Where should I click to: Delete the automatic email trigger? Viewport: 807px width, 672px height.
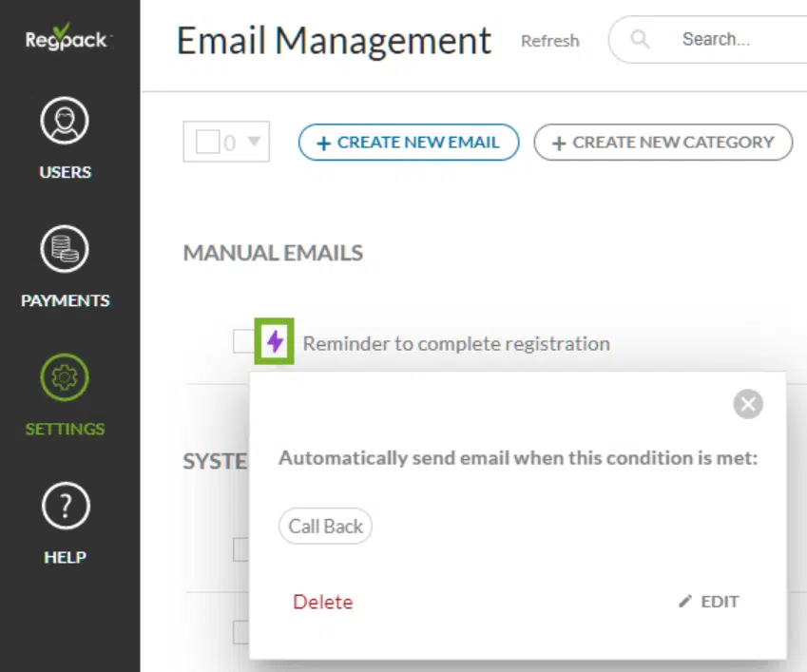coord(322,602)
